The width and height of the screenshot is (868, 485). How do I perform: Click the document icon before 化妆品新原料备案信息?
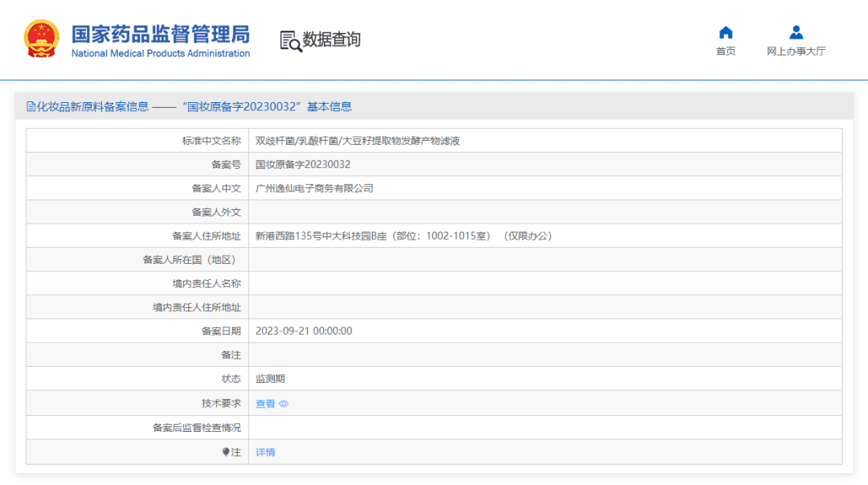tap(31, 106)
